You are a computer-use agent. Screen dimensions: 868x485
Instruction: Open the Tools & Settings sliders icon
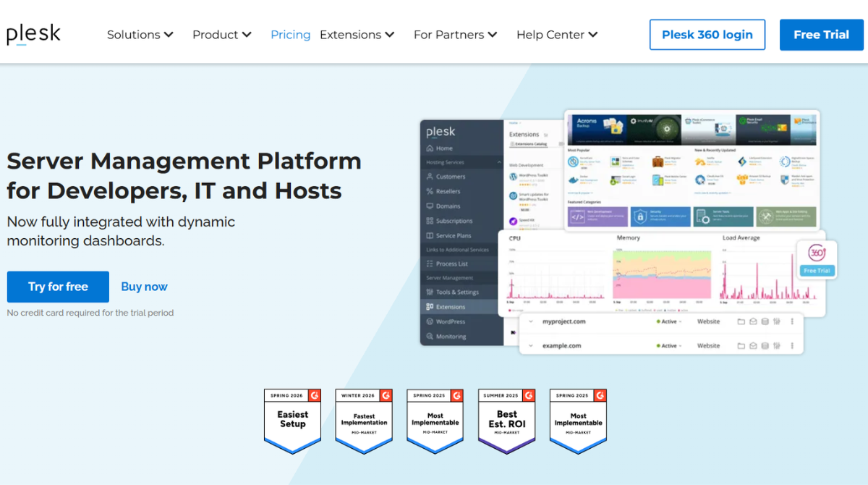tap(430, 292)
